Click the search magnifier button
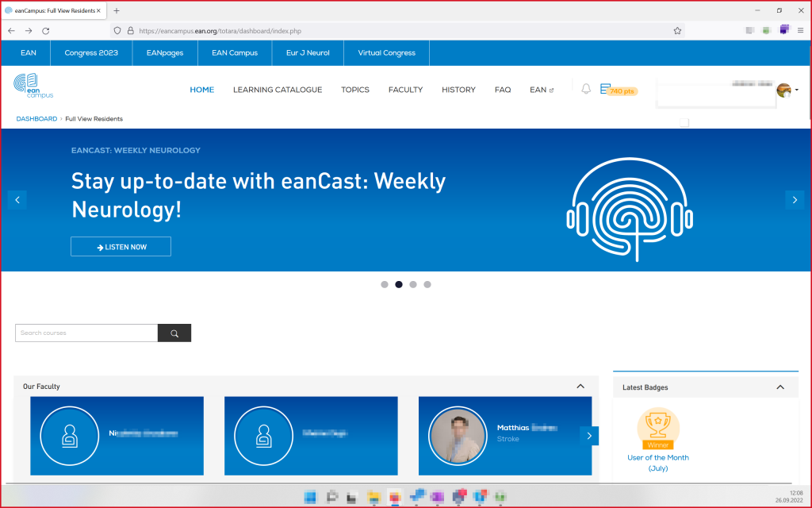This screenshot has width=812, height=508. pyautogui.click(x=174, y=333)
